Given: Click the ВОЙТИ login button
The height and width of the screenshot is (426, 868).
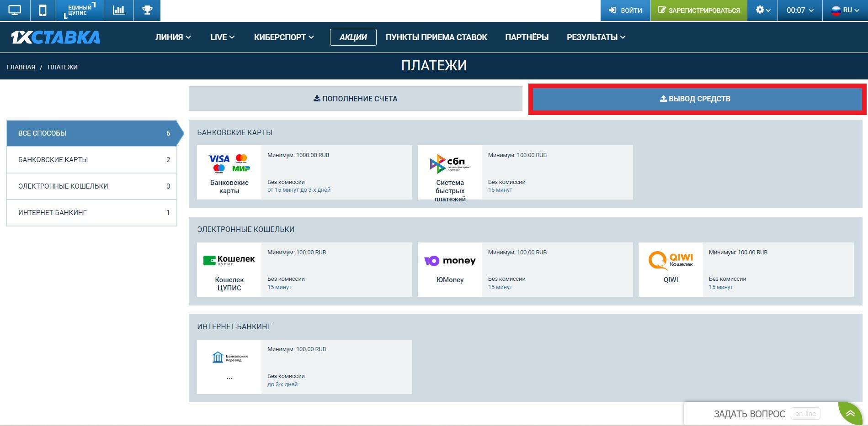Looking at the screenshot, I should click(625, 10).
